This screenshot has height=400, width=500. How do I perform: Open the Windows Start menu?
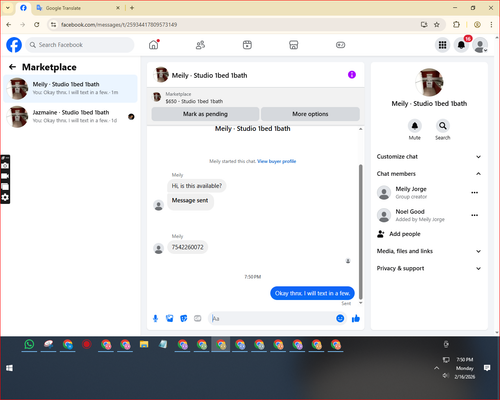(9, 368)
